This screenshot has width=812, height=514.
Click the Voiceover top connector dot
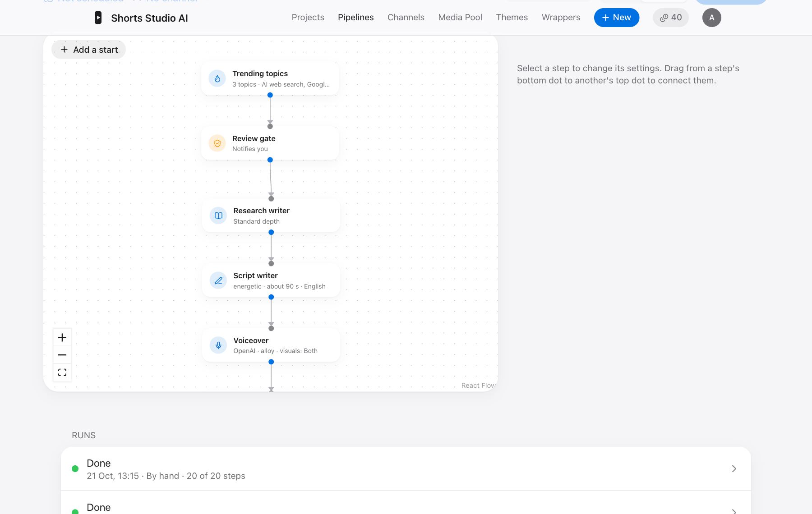271,328
